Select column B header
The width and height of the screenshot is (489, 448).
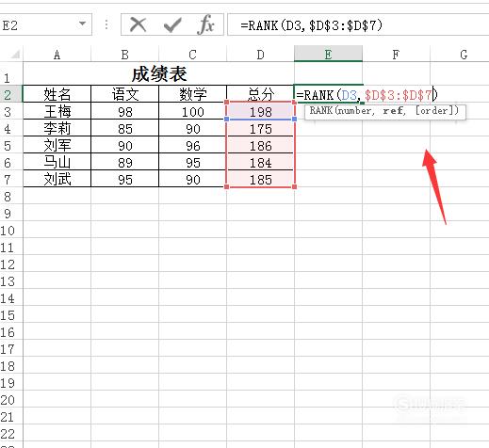point(124,54)
